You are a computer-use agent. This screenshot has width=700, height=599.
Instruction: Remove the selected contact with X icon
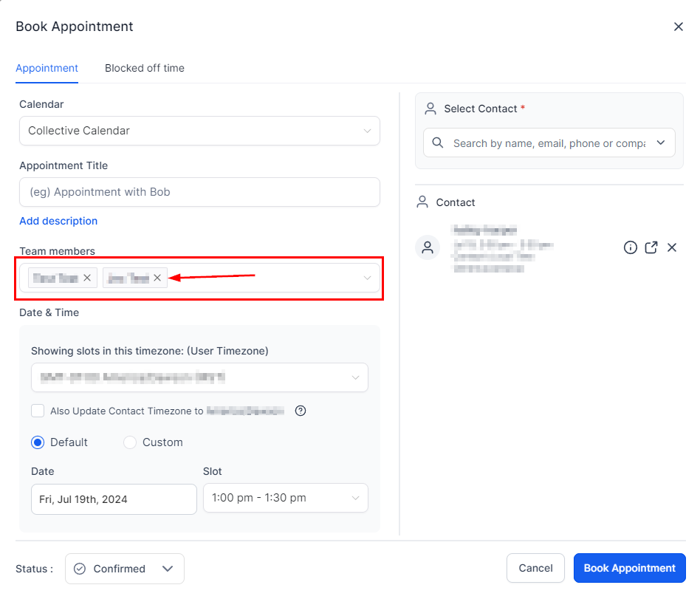672,247
